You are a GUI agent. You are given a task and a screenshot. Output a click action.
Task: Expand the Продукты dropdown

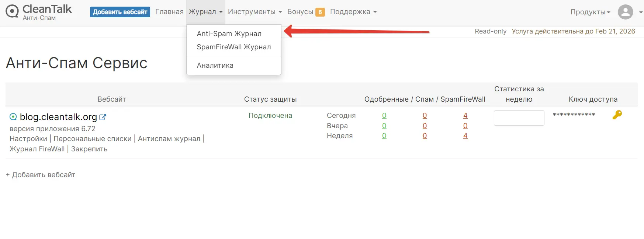(590, 12)
